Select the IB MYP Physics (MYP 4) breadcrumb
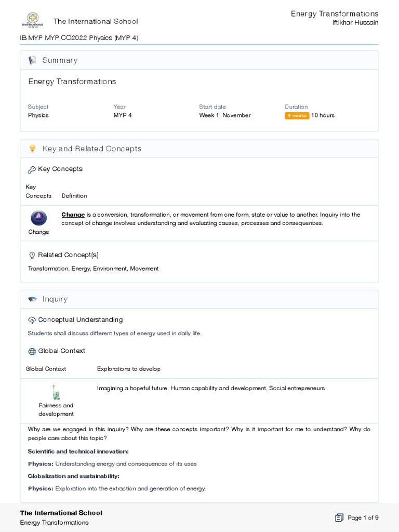399x532 pixels. tap(79, 38)
